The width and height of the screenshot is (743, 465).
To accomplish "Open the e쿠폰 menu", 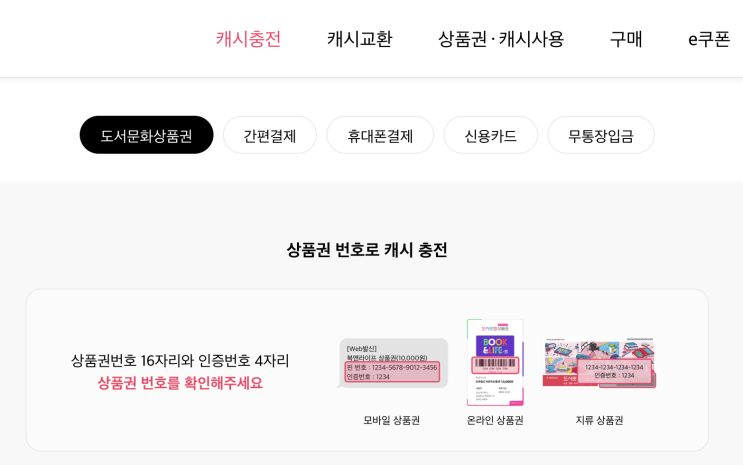I will pyautogui.click(x=709, y=39).
